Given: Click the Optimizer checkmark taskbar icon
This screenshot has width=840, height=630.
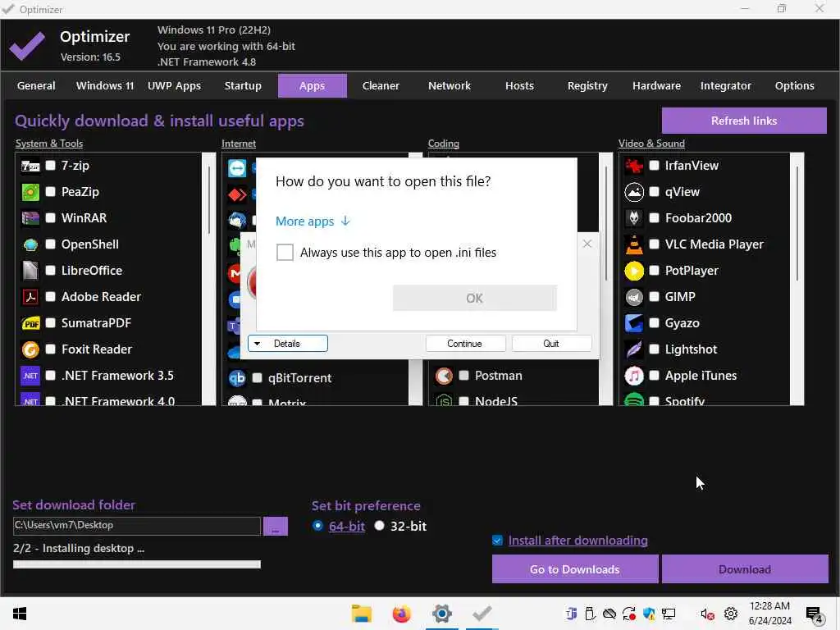Looking at the screenshot, I should [482, 614].
